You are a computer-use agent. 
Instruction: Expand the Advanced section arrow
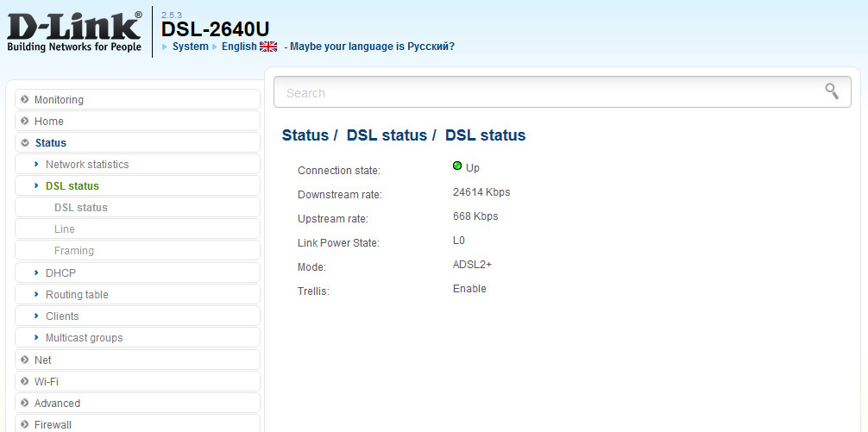[24, 404]
